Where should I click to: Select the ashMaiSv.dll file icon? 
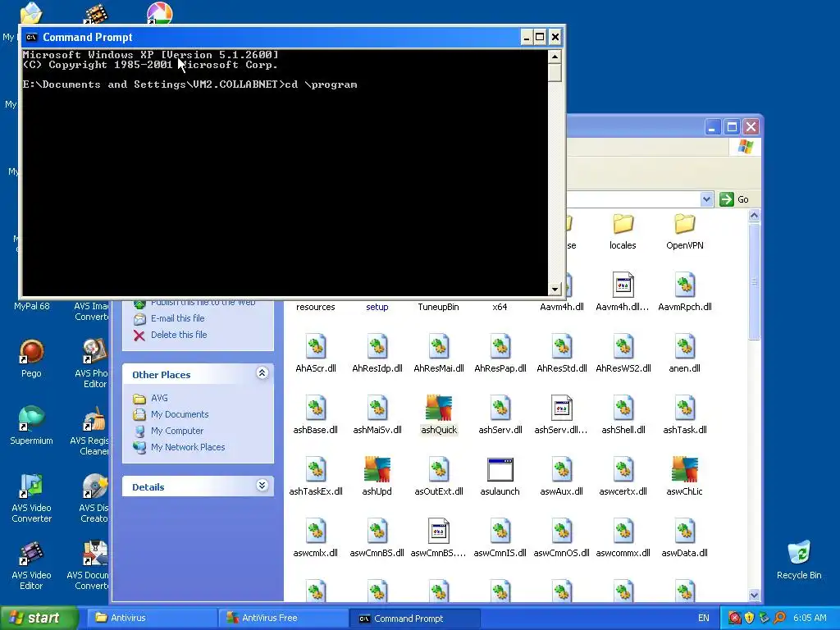[377, 409]
